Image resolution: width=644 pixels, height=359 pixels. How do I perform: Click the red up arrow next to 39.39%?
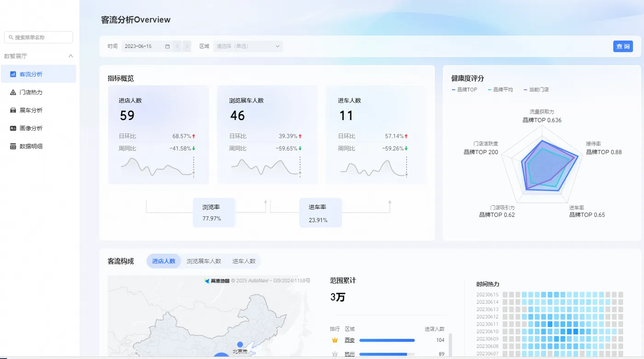300,136
